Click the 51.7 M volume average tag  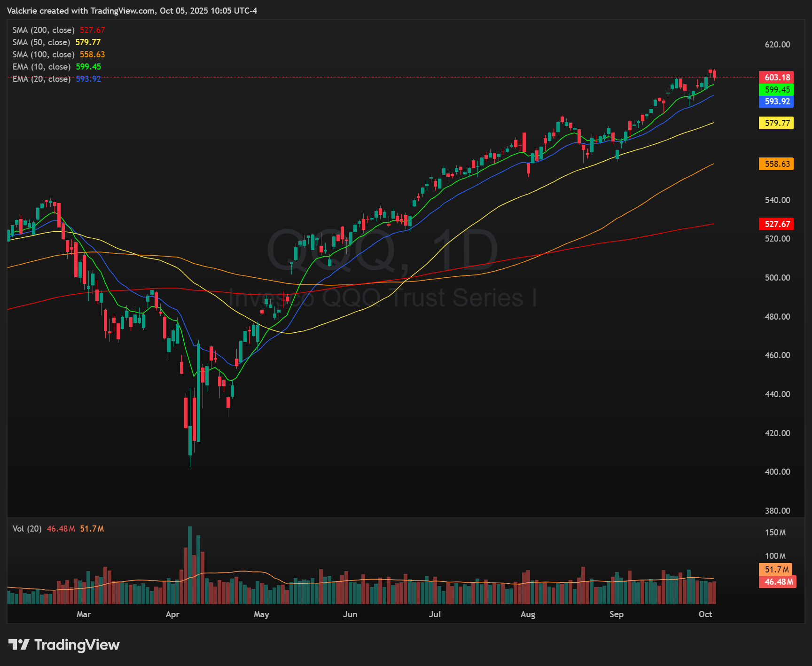tap(776, 570)
